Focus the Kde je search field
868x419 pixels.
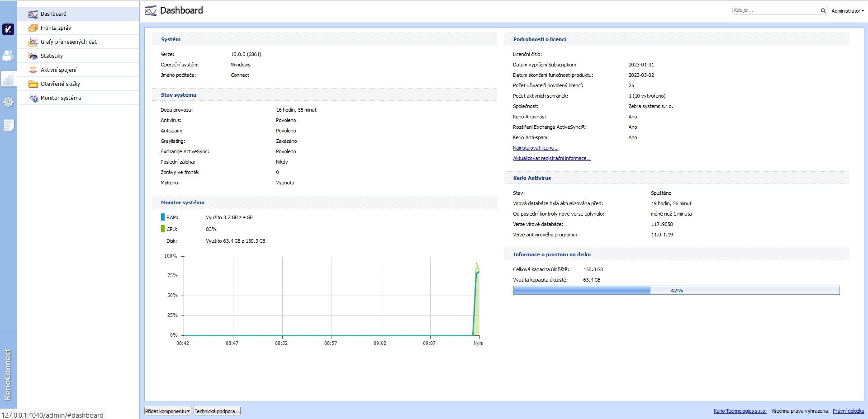click(776, 10)
